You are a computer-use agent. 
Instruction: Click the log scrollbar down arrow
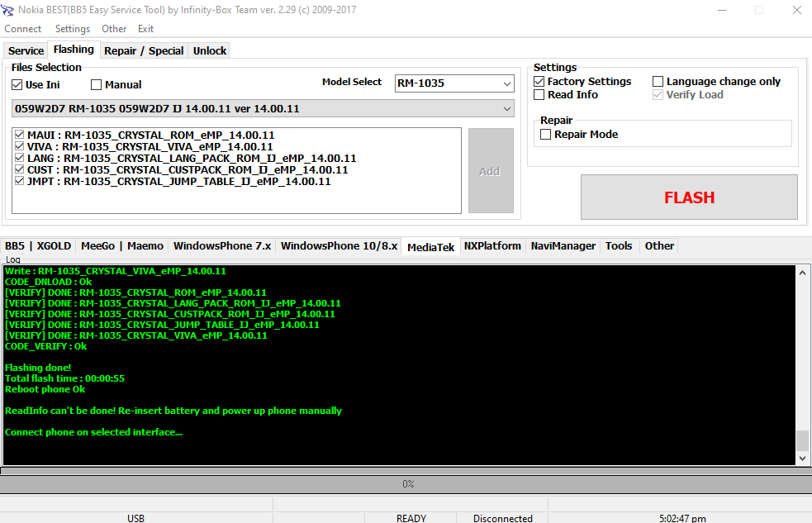point(802,459)
